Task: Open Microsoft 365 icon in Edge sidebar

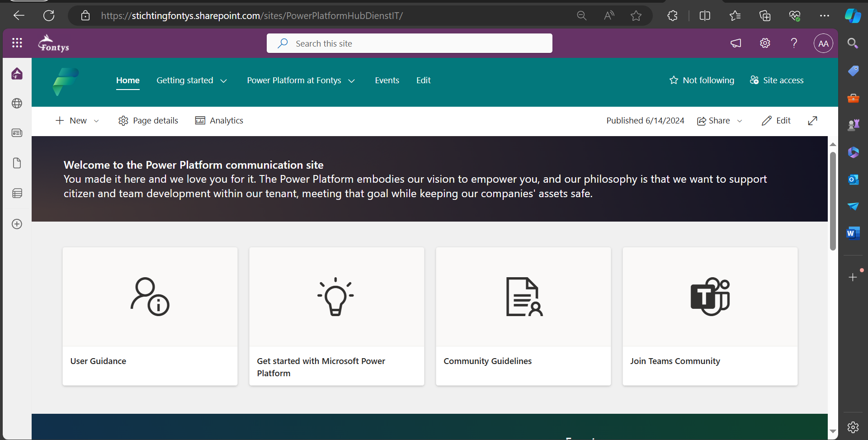Action: point(853,152)
